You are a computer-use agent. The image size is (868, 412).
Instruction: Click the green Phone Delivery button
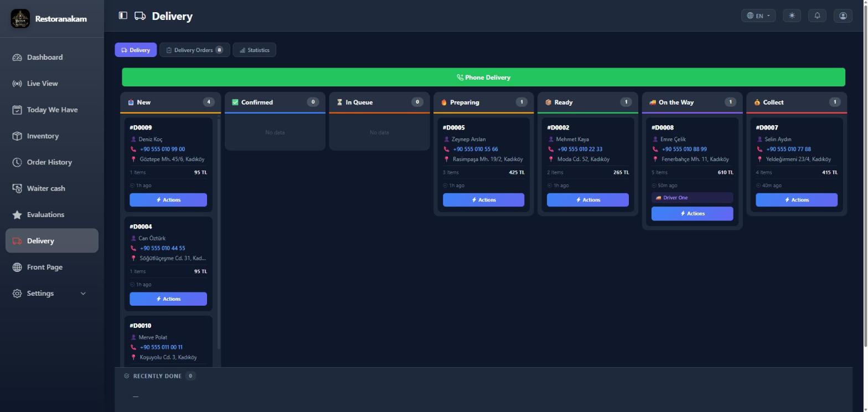coord(483,78)
